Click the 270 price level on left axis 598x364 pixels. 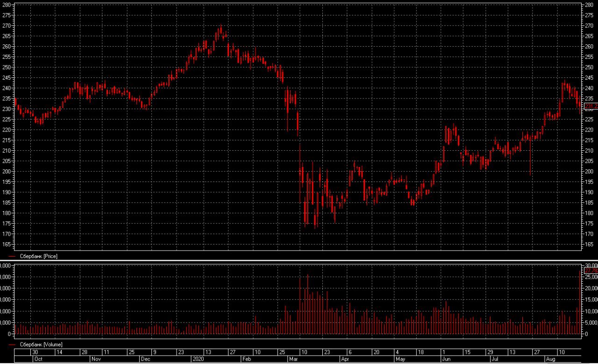coord(7,26)
